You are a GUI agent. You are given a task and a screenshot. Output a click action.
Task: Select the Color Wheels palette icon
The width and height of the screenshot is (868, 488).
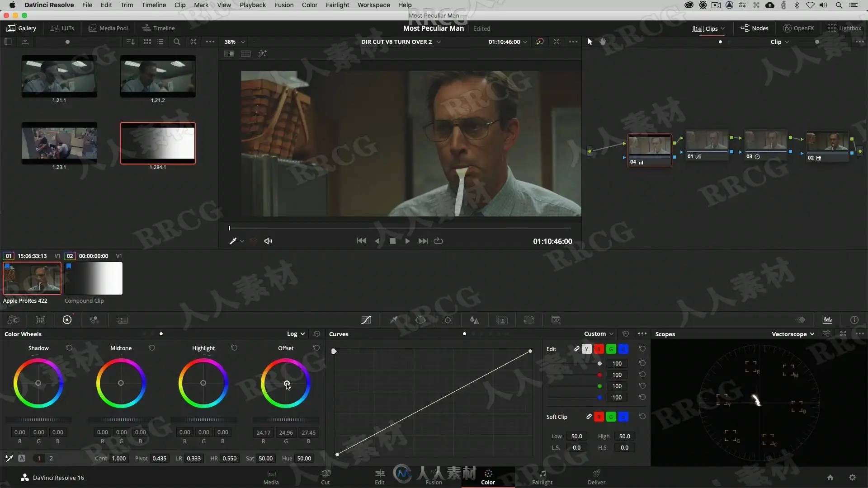point(67,320)
